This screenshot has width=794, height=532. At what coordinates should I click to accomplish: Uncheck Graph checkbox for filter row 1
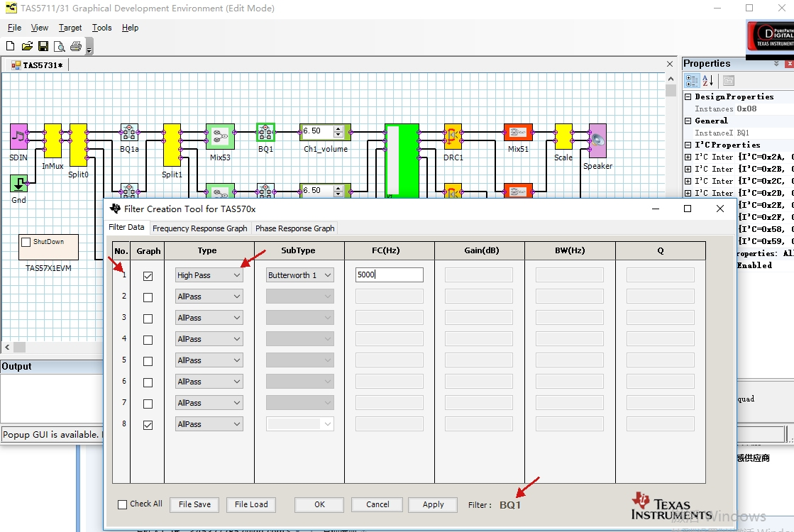click(148, 277)
